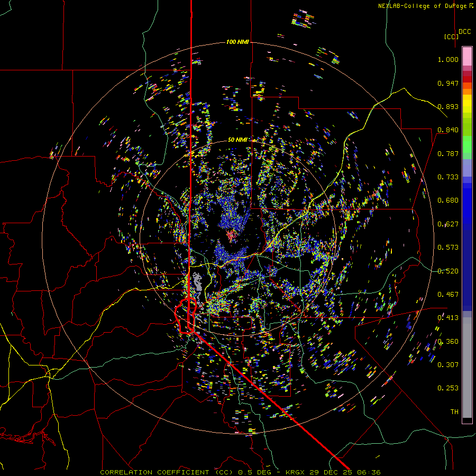
Task: Click the 100 NMI range ring label
Action: (237, 42)
